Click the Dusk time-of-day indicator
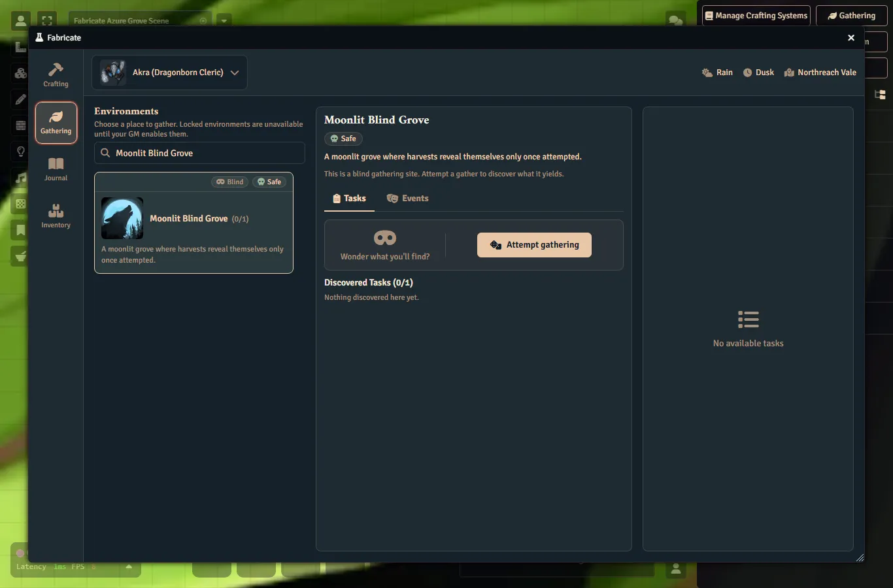This screenshot has width=893, height=588. coord(758,73)
